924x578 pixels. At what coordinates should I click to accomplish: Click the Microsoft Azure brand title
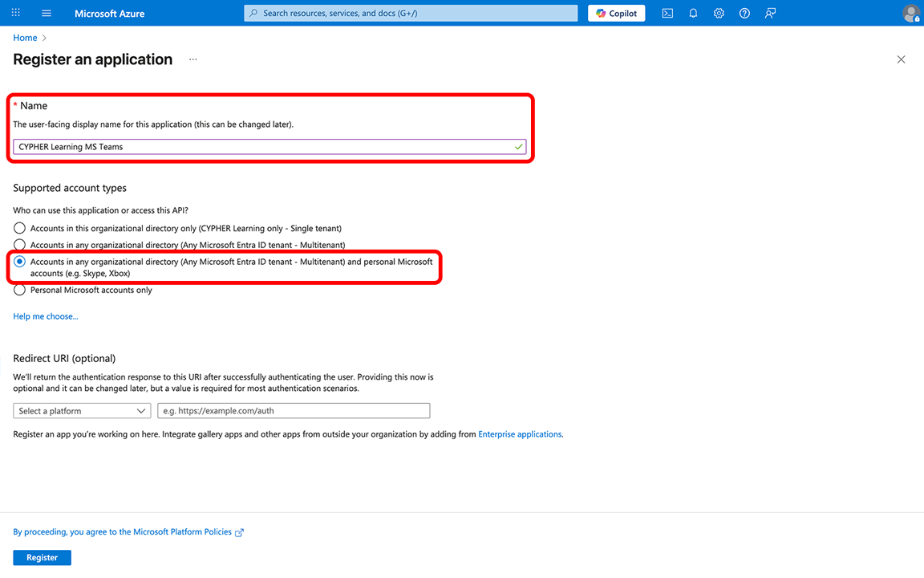tap(110, 14)
